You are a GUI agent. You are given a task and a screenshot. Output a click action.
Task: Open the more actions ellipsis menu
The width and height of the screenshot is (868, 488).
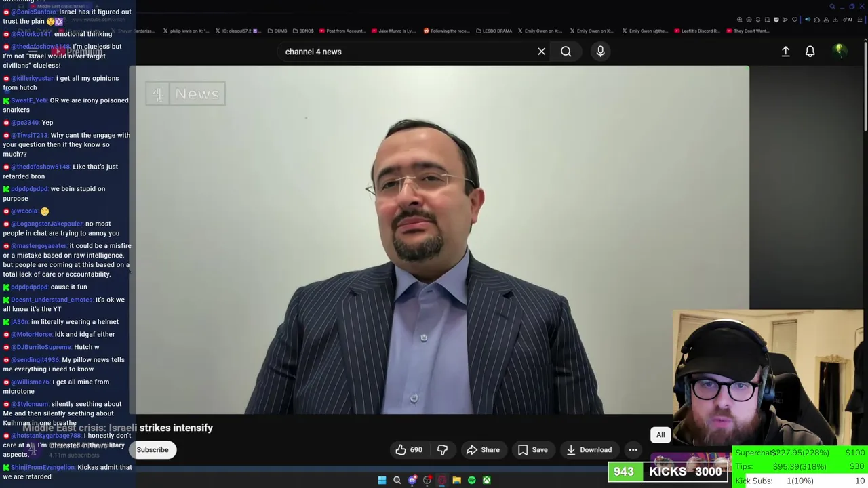point(633,449)
